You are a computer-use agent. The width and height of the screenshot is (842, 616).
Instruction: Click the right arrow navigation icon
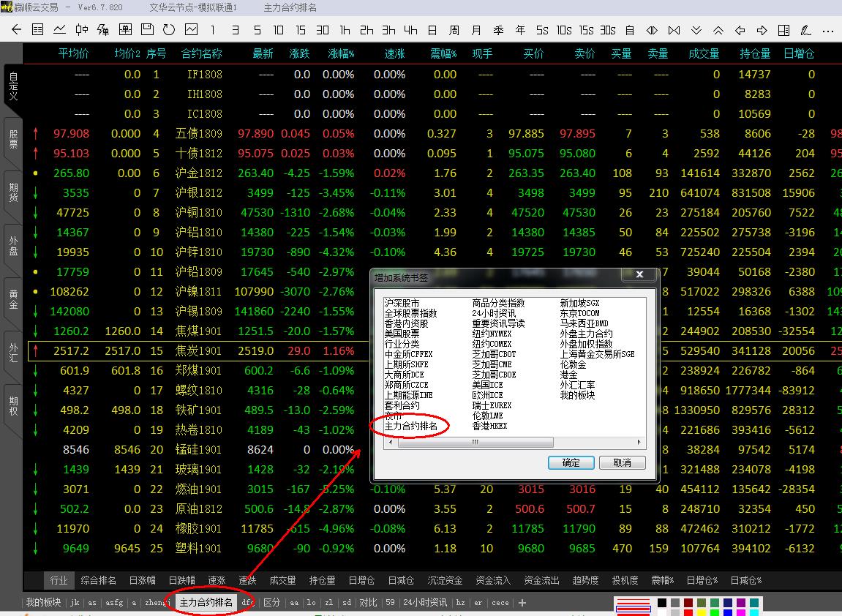pos(762,30)
